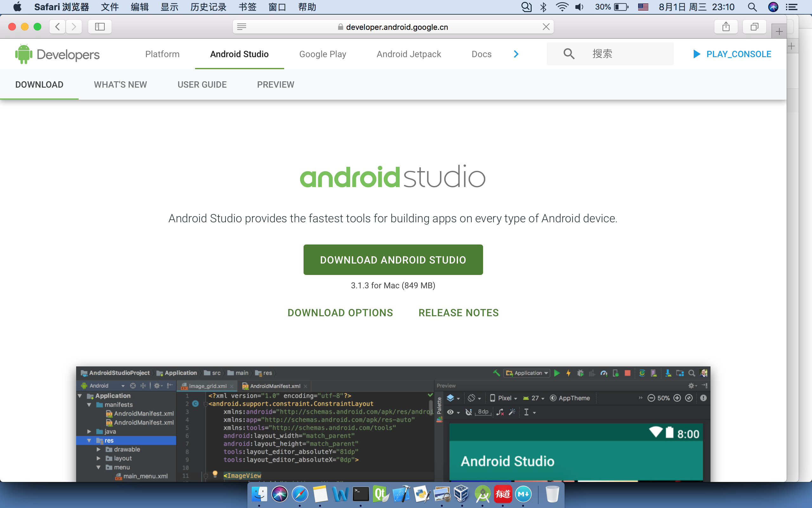Open the Apple menu
The width and height of the screenshot is (812, 508).
click(17, 7)
